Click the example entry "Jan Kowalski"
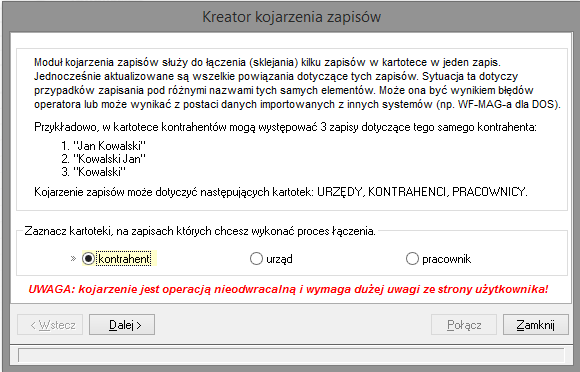This screenshot has width=580, height=372. [104, 146]
